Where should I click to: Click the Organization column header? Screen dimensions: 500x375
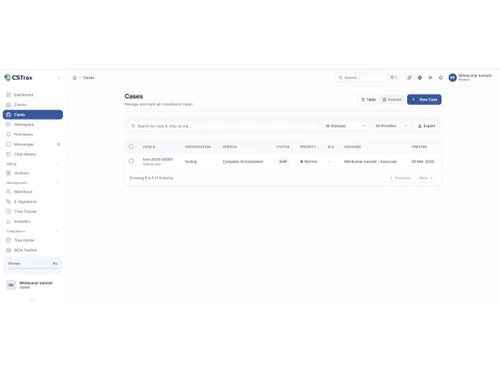pyautogui.click(x=198, y=147)
